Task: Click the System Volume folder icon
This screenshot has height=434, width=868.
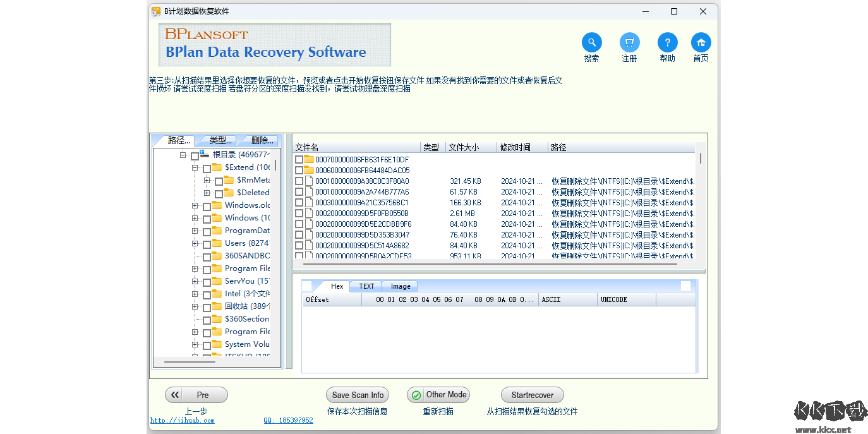Action: click(217, 344)
